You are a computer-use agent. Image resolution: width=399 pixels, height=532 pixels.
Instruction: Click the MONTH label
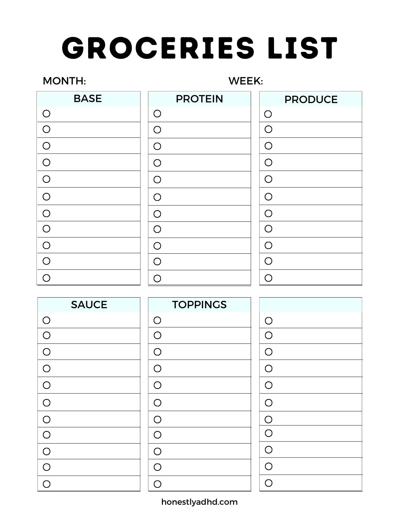click(64, 81)
